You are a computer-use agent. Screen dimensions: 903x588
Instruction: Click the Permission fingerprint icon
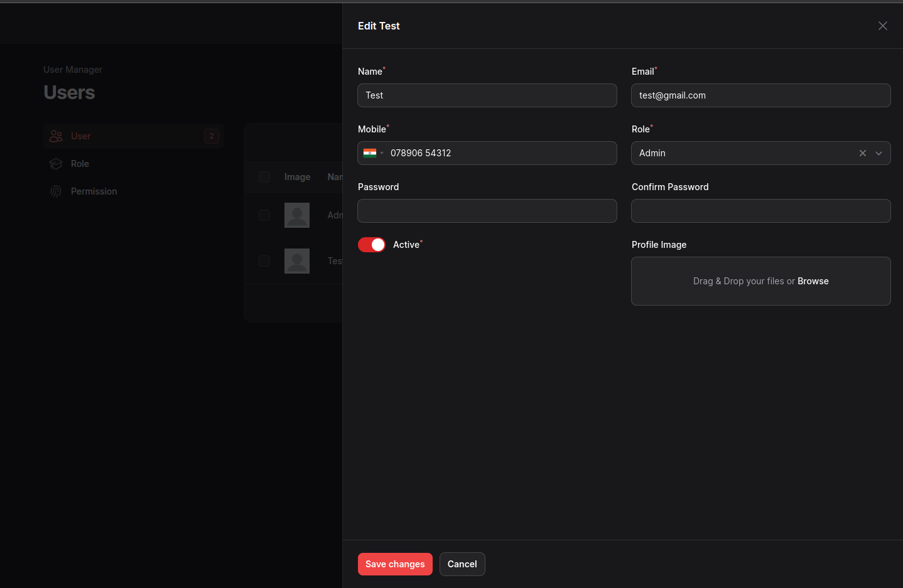coord(55,191)
